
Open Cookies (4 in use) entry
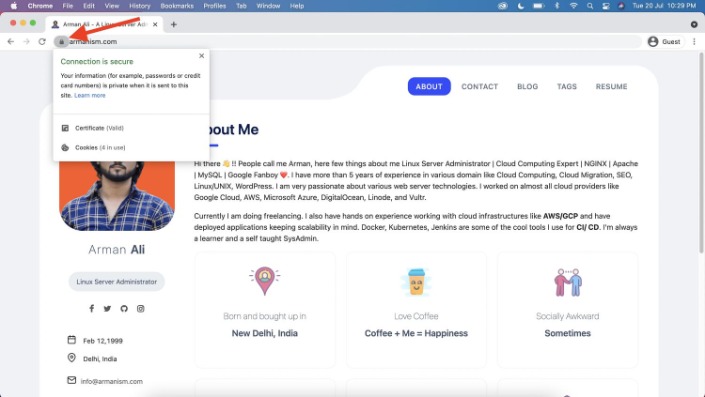click(100, 147)
